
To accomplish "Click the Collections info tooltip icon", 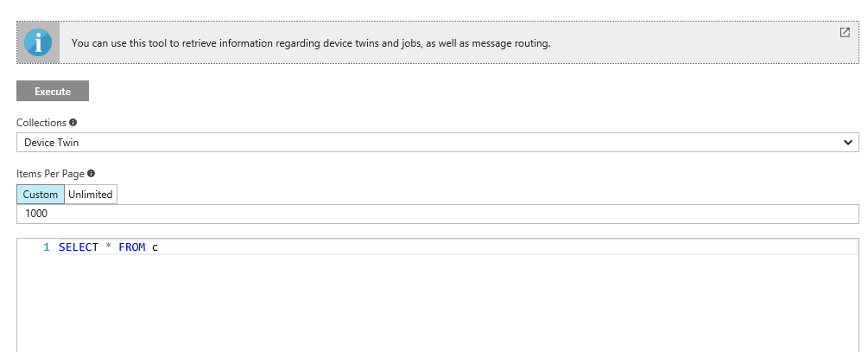I will pyautogui.click(x=73, y=123).
